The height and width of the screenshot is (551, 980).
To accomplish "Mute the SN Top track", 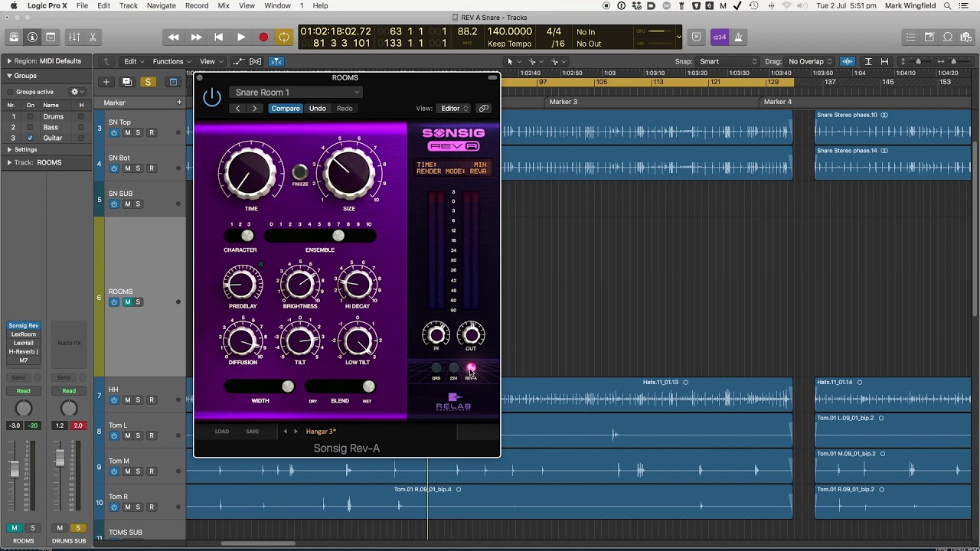I will 127,132.
